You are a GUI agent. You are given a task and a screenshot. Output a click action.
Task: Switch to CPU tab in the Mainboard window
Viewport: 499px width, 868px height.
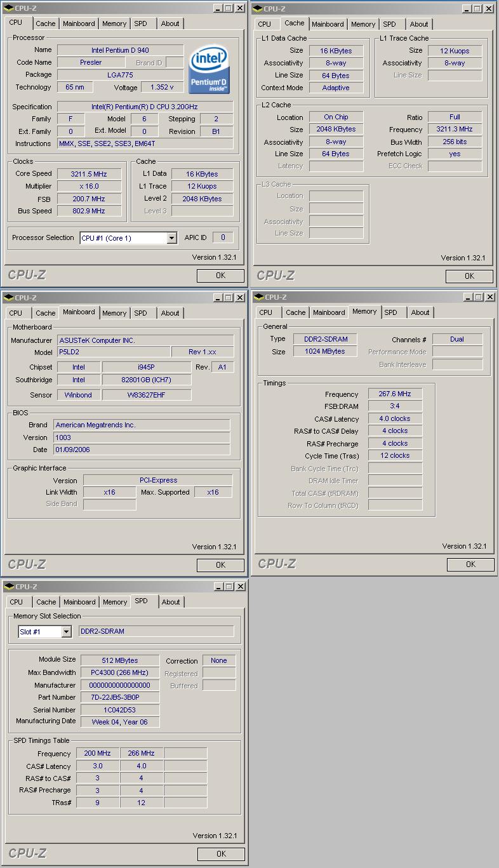coord(16,313)
